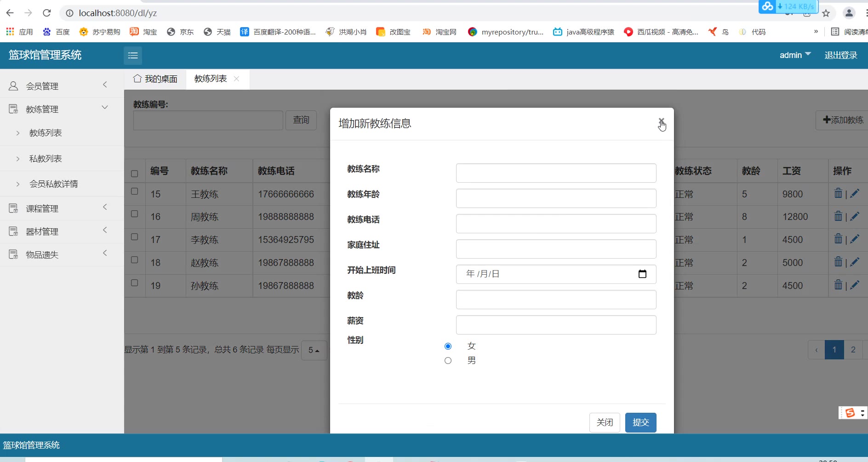Check the checkbox for row 15
The image size is (868, 462).
click(134, 191)
